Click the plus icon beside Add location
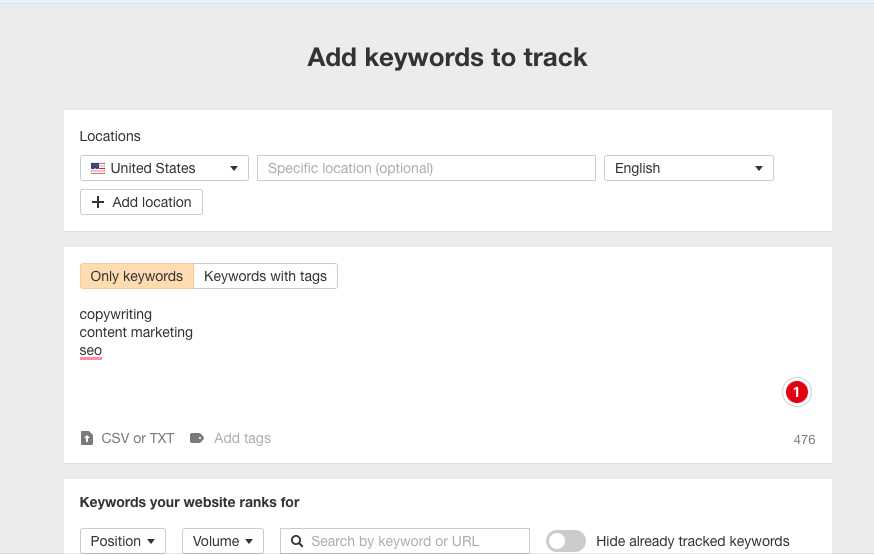874x555 pixels. coord(98,202)
